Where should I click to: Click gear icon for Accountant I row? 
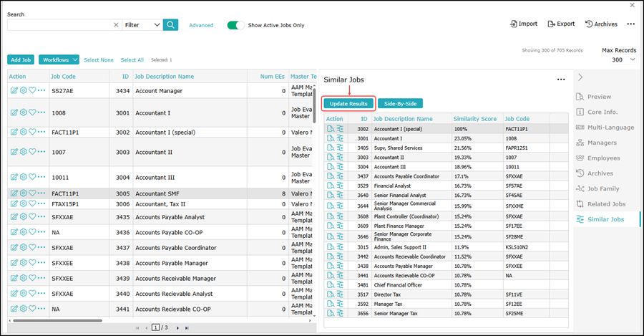click(23, 112)
